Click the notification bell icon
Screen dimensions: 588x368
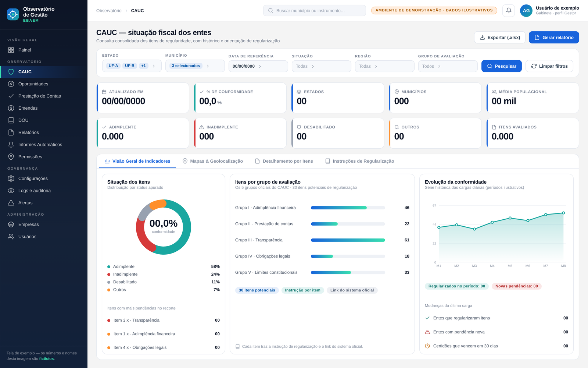pos(509,11)
